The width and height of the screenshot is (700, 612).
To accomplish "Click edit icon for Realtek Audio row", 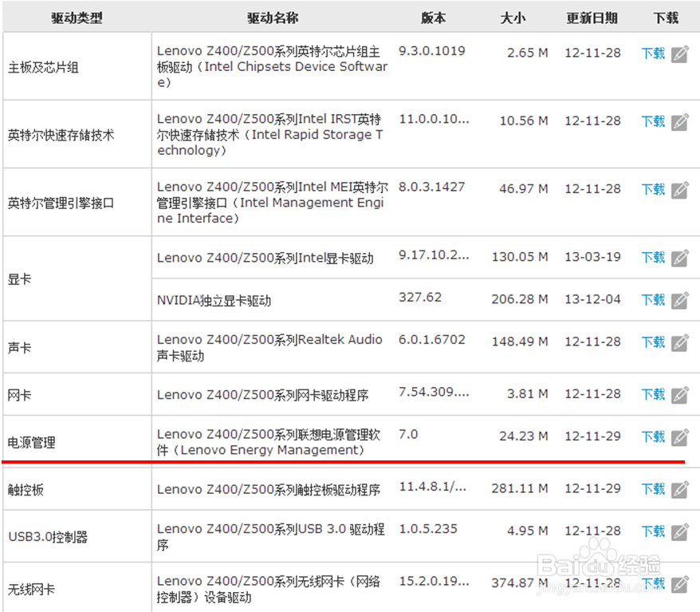I will tap(680, 342).
